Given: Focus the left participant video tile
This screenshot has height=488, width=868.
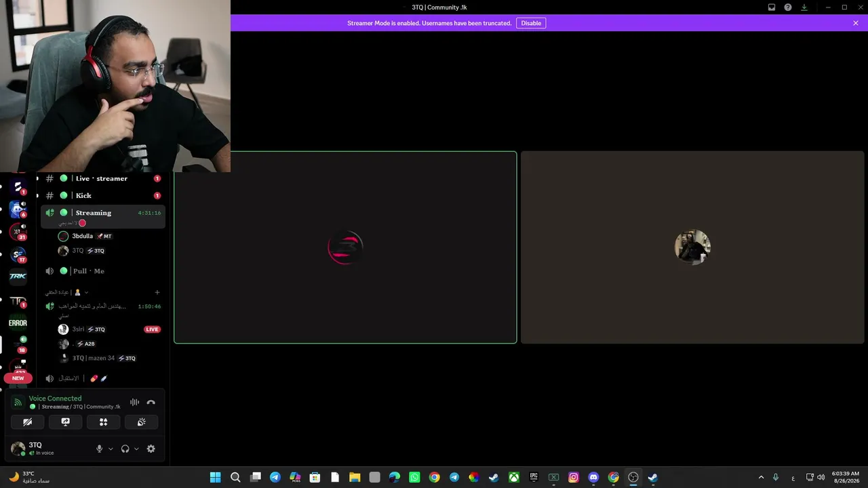Looking at the screenshot, I should coord(345,247).
